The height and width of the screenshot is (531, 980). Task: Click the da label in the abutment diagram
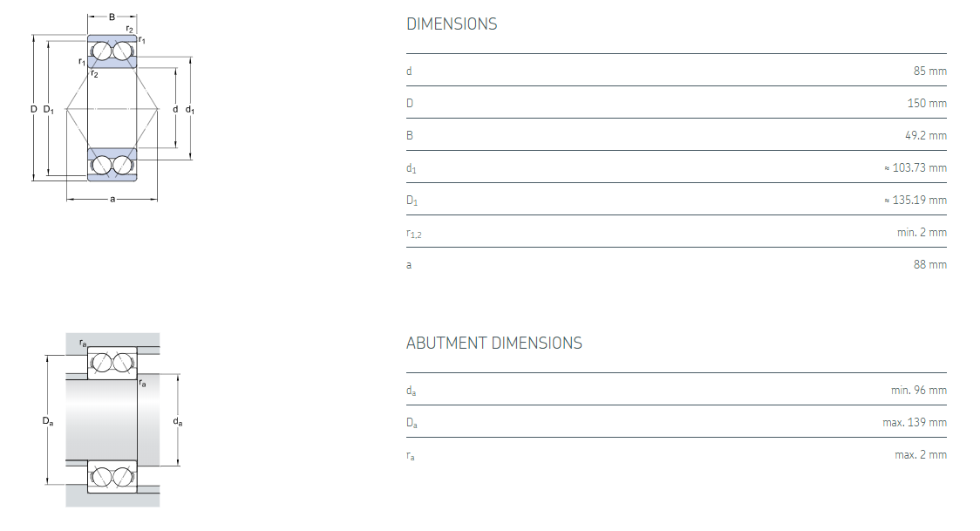pos(178,422)
